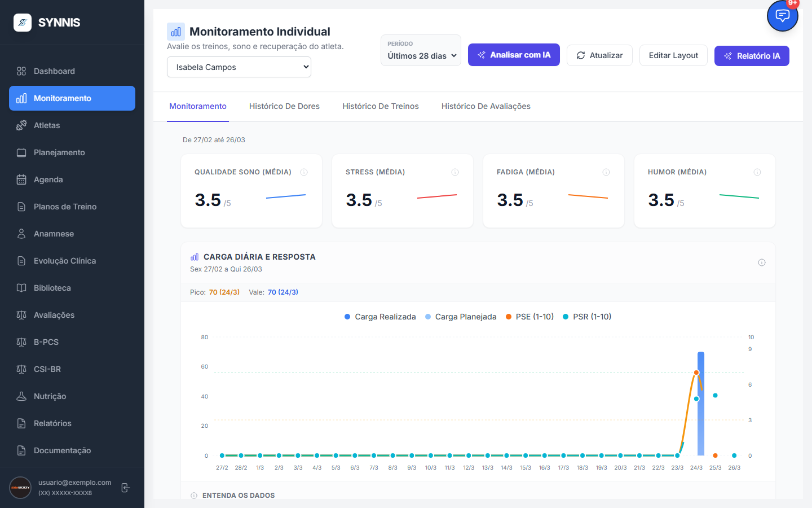This screenshot has height=508, width=812.
Task: Click the De 27/02 até 26/03 date range text
Action: tap(214, 140)
